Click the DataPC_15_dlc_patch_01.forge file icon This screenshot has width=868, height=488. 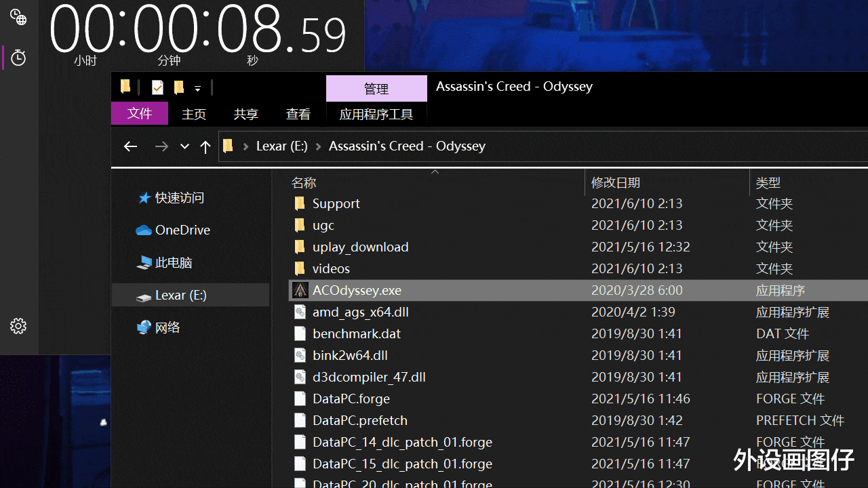pos(300,464)
